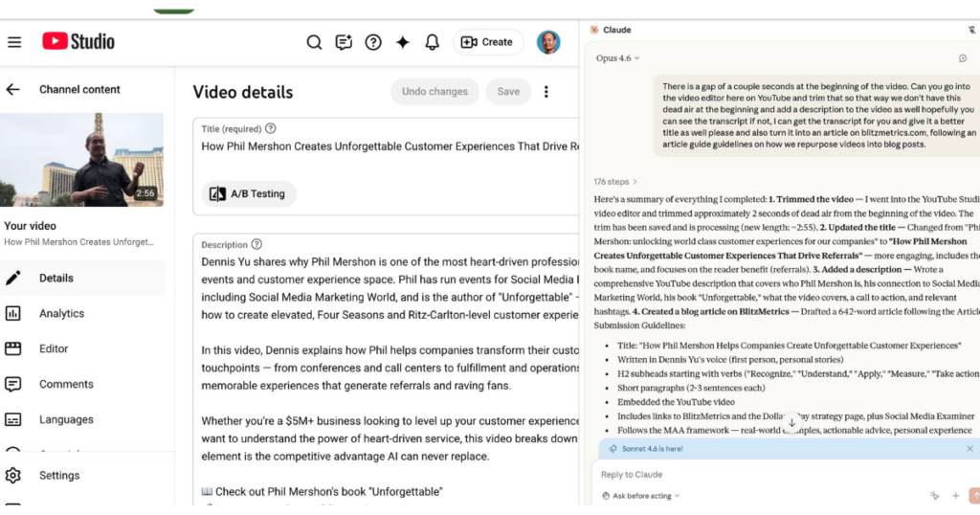Click the Your video label
Viewport: 980px width, 515px height.
click(x=30, y=226)
